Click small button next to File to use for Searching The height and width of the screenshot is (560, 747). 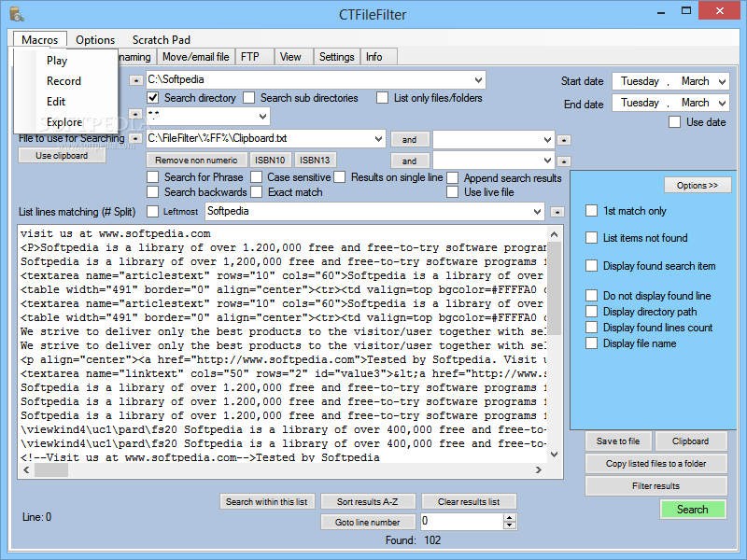point(135,138)
